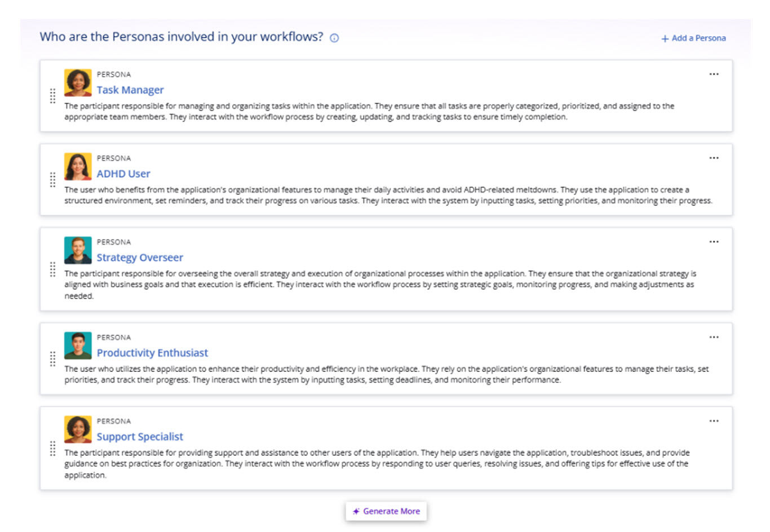Select the Productivity Enthusiast avatar image
The width and height of the screenshot is (770, 532).
point(78,345)
